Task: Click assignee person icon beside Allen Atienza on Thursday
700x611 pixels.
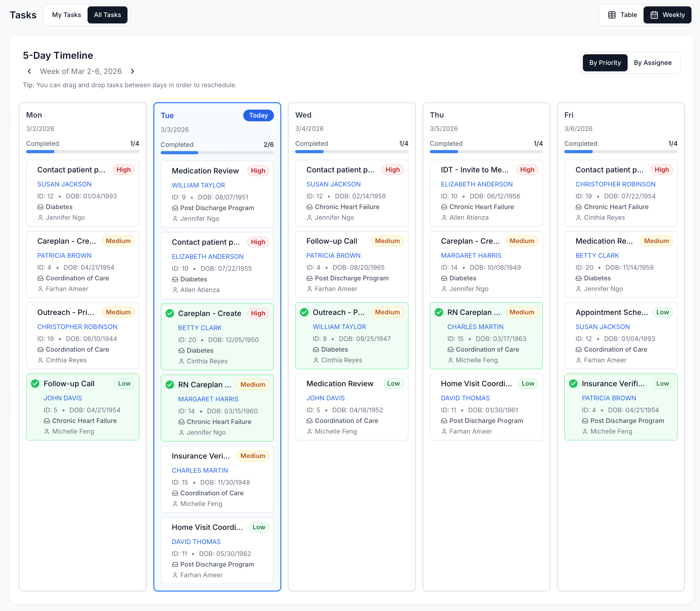Action: coord(444,218)
